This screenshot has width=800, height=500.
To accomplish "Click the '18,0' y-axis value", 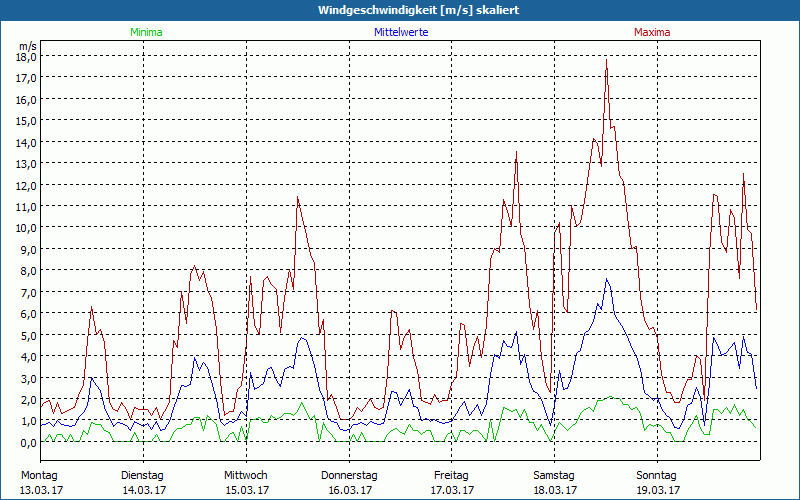I will tap(28, 57).
